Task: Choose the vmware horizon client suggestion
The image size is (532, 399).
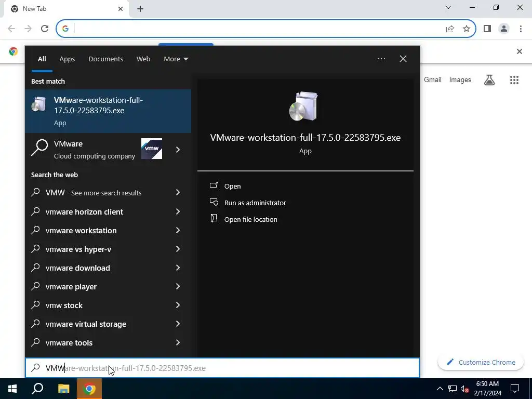Action: (84, 212)
